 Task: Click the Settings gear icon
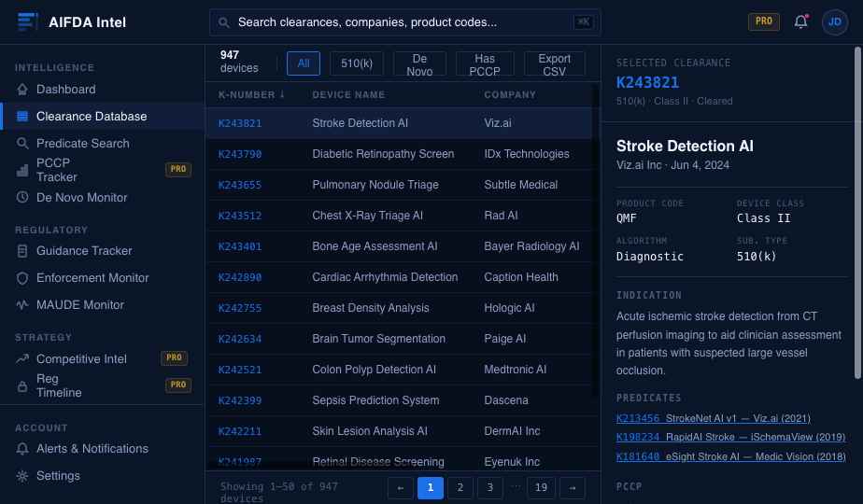pyautogui.click(x=22, y=476)
